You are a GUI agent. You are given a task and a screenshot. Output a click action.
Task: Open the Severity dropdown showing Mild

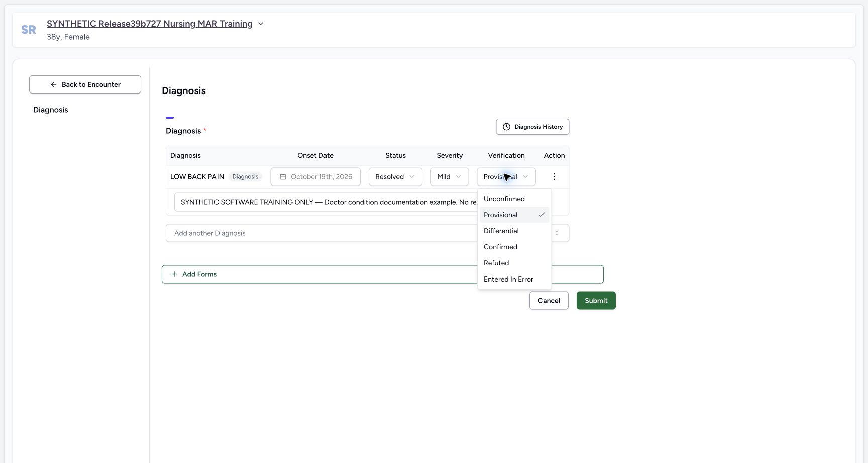(x=449, y=176)
